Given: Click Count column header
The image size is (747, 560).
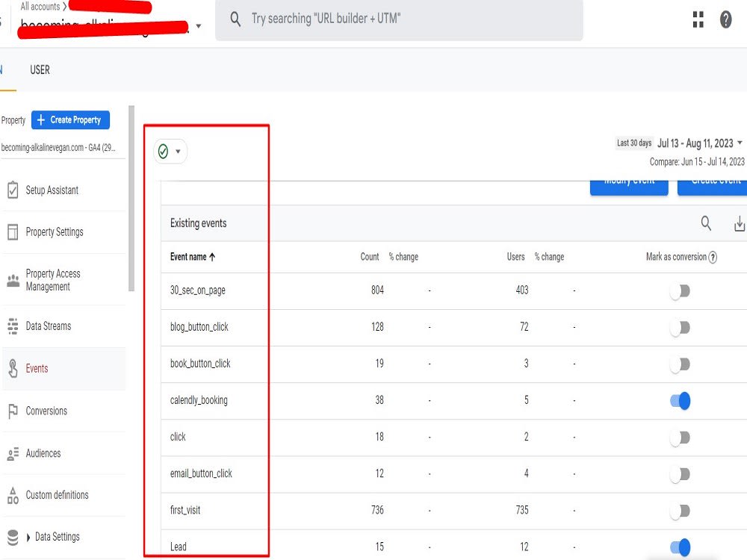Looking at the screenshot, I should pyautogui.click(x=370, y=257).
